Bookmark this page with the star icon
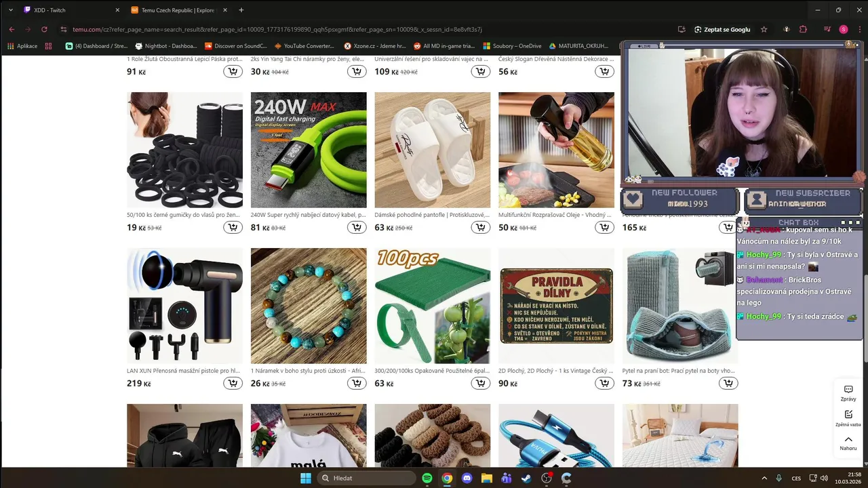This screenshot has height=488, width=868. (764, 29)
